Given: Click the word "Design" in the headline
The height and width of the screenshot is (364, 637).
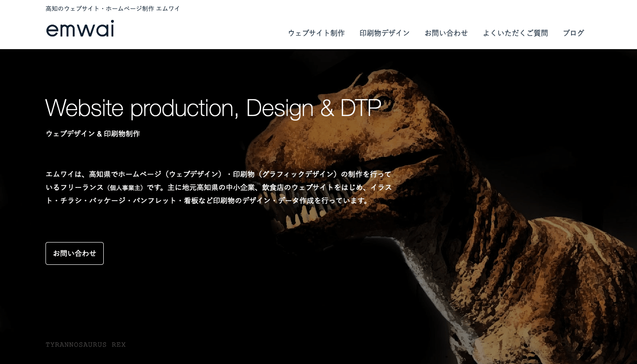Looking at the screenshot, I should pyautogui.click(x=279, y=108).
